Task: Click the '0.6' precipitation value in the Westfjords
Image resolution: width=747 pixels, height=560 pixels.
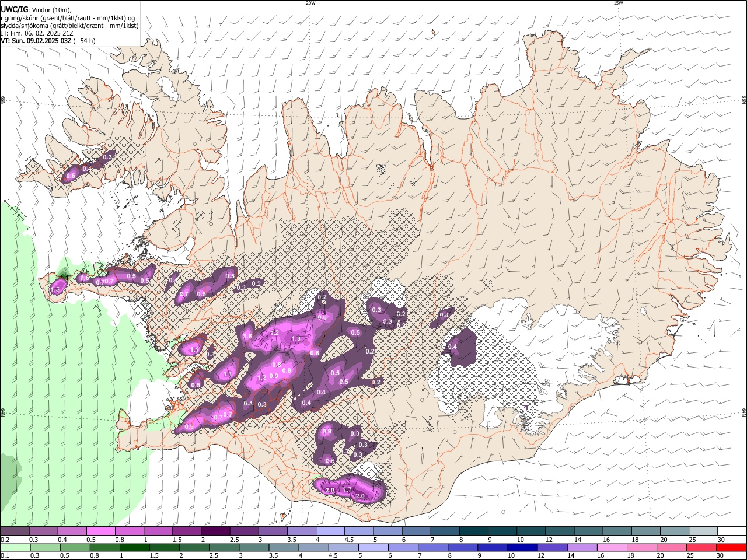Action: (x=71, y=176)
